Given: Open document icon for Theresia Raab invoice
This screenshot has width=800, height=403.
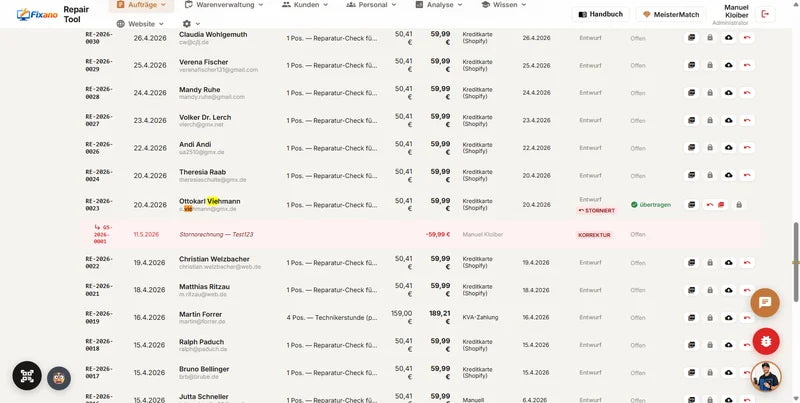Looking at the screenshot, I should pos(691,175).
